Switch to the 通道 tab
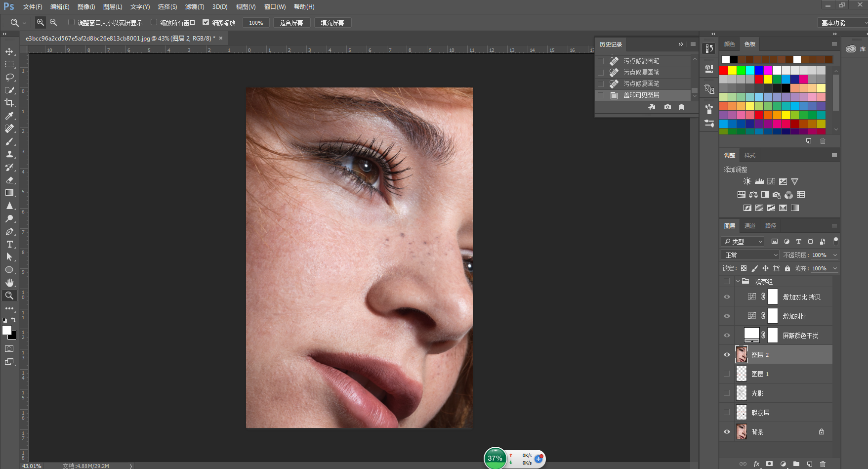 [x=750, y=226]
